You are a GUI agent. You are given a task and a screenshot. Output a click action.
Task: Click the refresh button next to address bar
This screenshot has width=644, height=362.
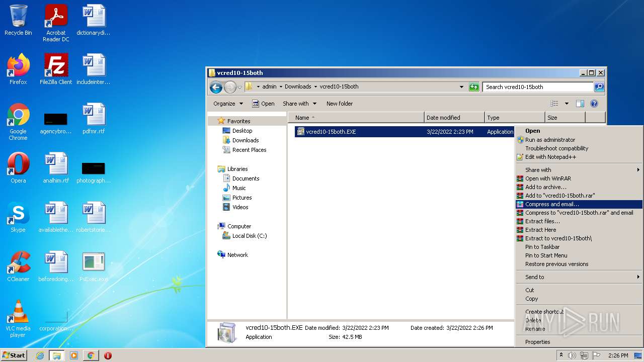click(473, 87)
